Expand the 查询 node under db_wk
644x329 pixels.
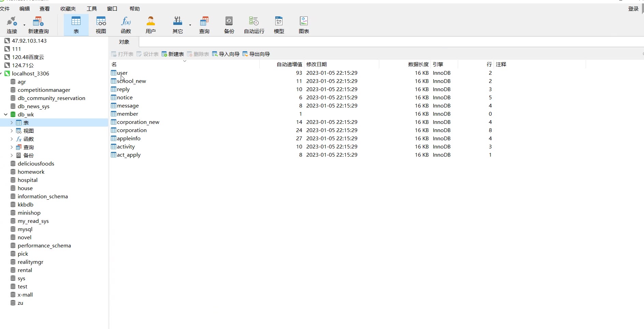pos(12,147)
